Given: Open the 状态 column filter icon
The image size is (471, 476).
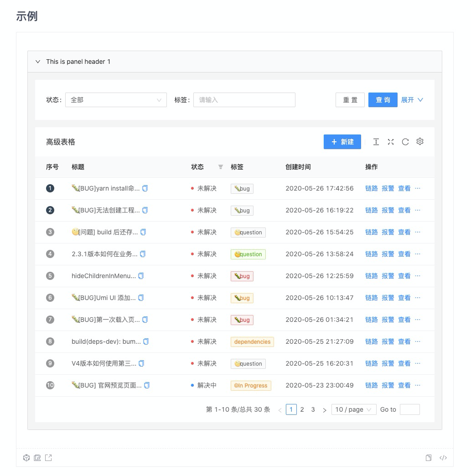Looking at the screenshot, I should pos(221,167).
